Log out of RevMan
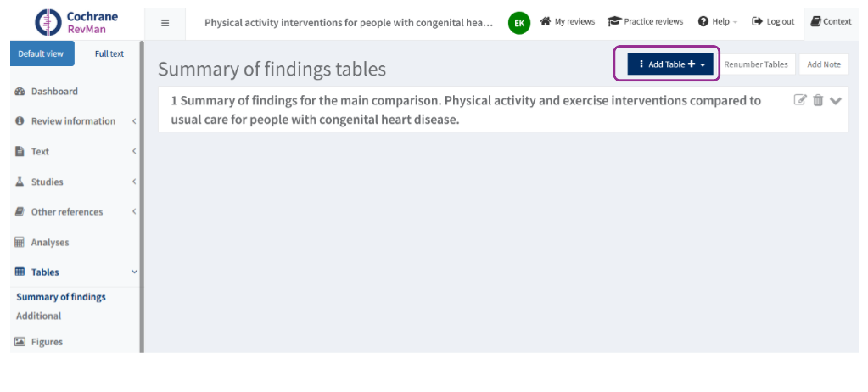 [x=773, y=22]
